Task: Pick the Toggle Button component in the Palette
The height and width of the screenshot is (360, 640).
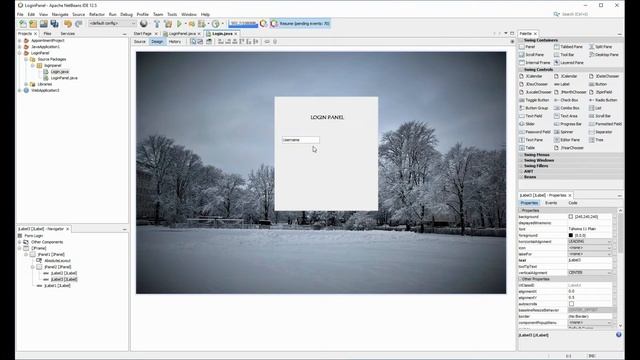Action: tap(534, 100)
